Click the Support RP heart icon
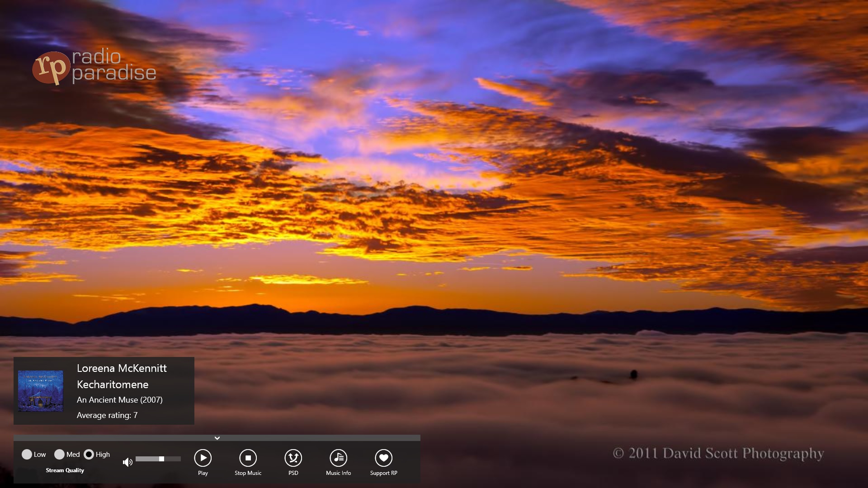Screen dimensions: 868x488 [383, 458]
